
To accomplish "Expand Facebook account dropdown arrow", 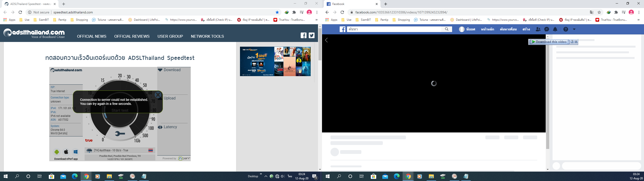I will pyautogui.click(x=574, y=29).
